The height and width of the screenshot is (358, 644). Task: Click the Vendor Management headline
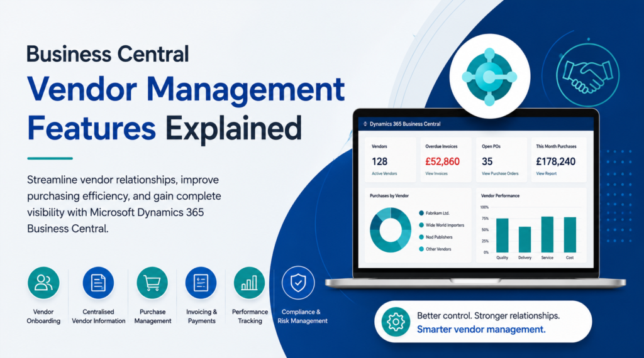click(x=186, y=90)
